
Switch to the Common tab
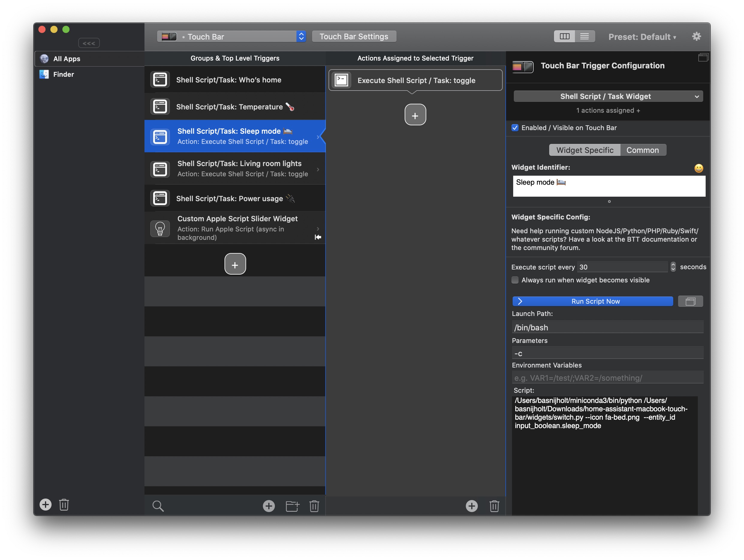pos(642,150)
